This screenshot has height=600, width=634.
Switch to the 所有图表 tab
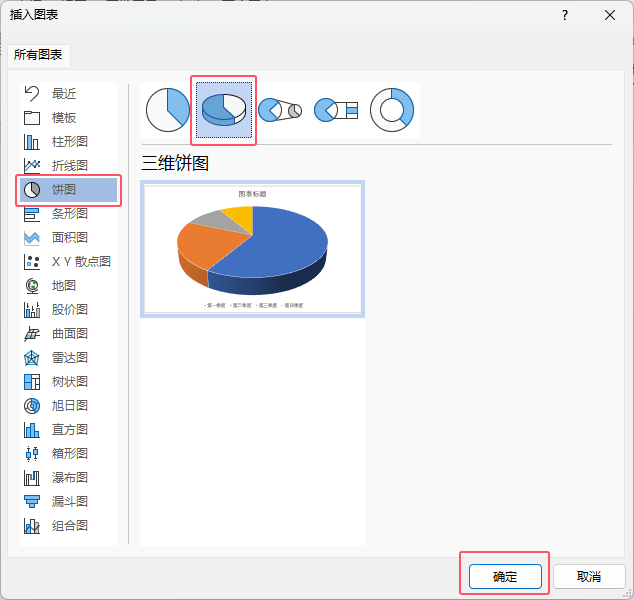(x=38, y=55)
